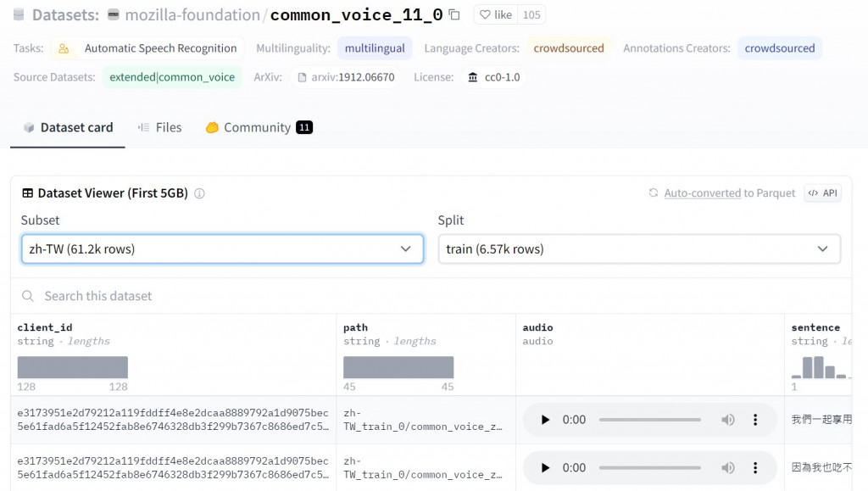Open the 105 likes count
The height and width of the screenshot is (491, 868).
point(531,15)
